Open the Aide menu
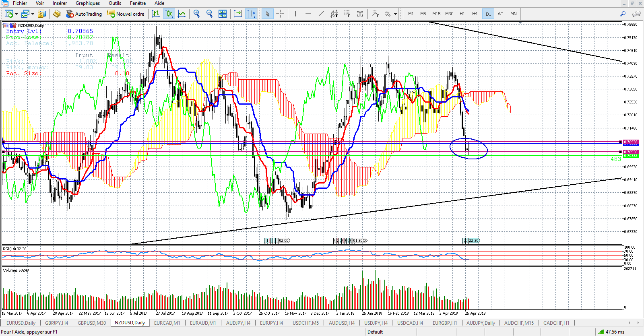Screen dimensions: 644x336 coord(159,3)
